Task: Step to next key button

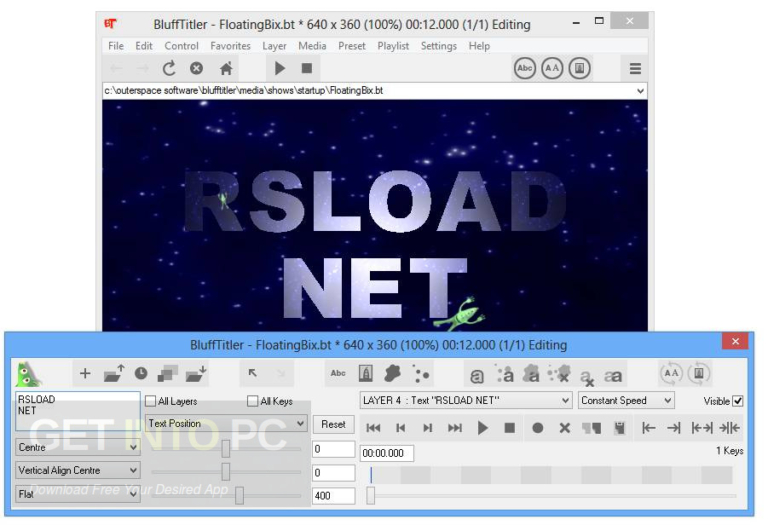Action: (428, 428)
